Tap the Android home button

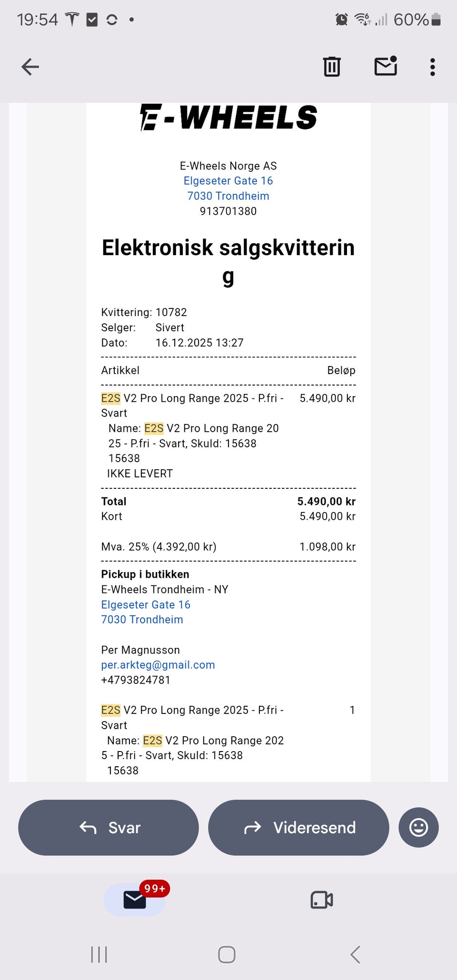coord(227,954)
